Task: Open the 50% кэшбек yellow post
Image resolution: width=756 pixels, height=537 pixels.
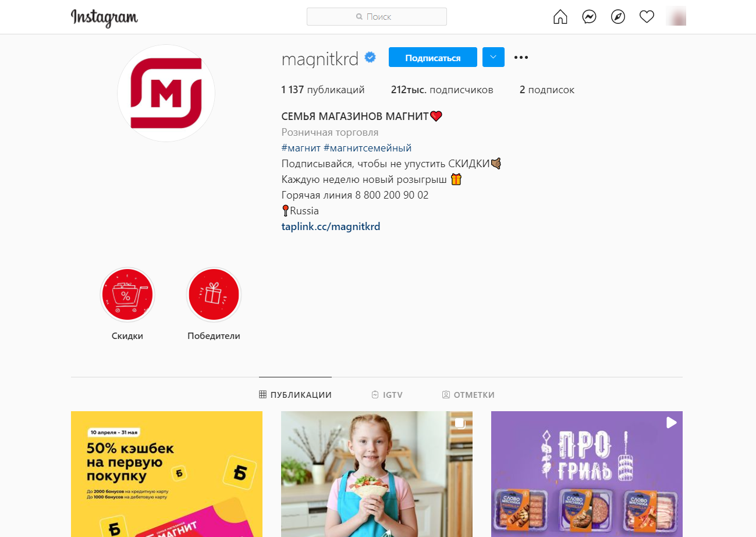Action: pos(166,474)
